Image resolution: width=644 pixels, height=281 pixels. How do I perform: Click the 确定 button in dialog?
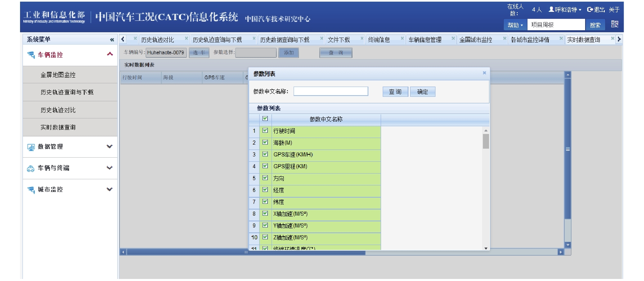pyautogui.click(x=422, y=92)
